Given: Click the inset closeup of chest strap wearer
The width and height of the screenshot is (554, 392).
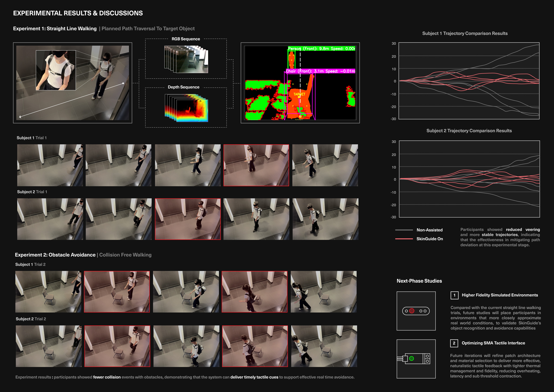Looking at the screenshot, I should click(x=56, y=70).
